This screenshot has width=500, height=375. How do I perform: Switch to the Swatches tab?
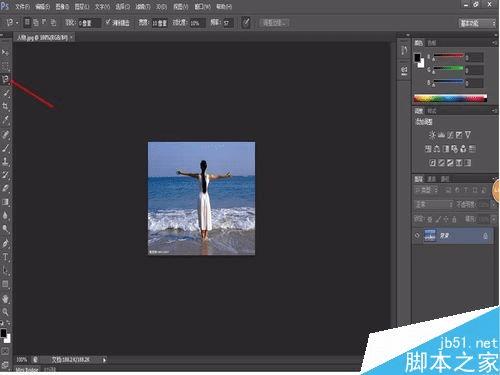pyautogui.click(x=432, y=43)
